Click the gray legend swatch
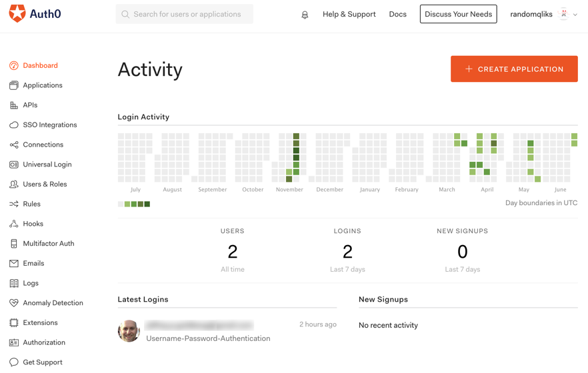This screenshot has height=373, width=588. point(121,204)
